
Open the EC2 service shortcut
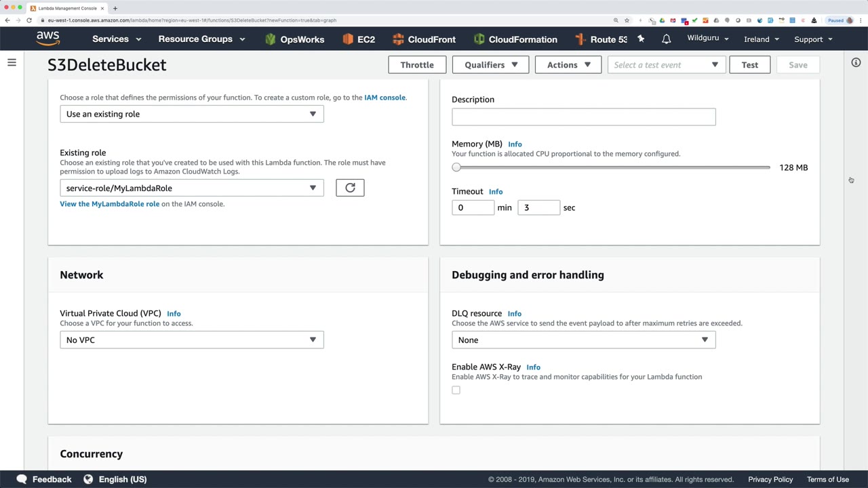click(359, 39)
